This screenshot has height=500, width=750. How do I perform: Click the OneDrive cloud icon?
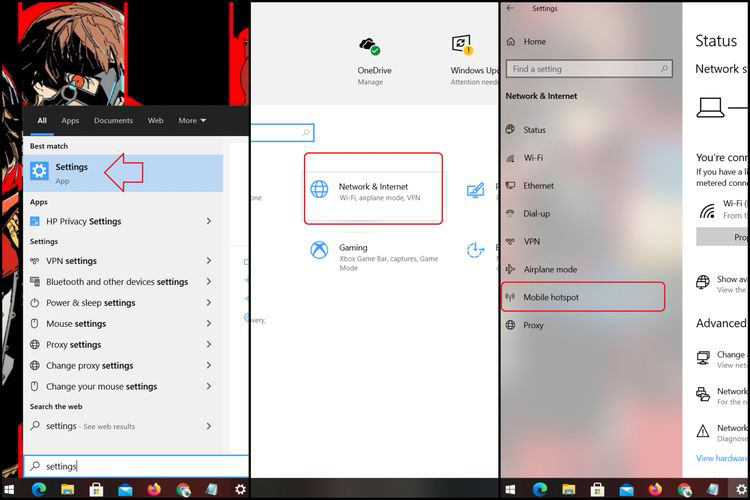[370, 46]
